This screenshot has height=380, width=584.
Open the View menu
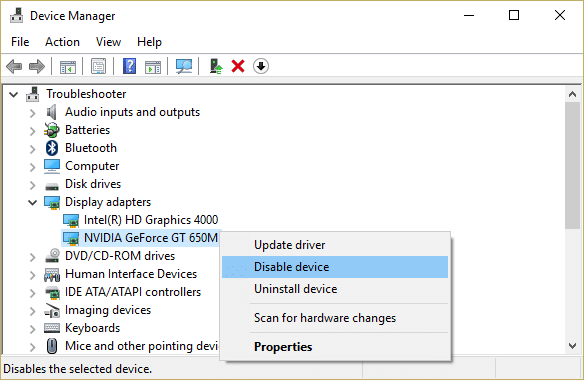[x=108, y=42]
